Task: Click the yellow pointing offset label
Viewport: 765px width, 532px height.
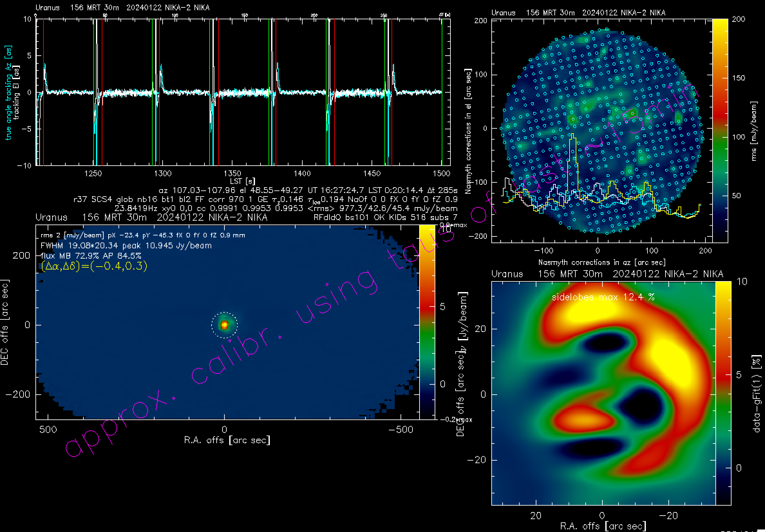Action: (94, 266)
